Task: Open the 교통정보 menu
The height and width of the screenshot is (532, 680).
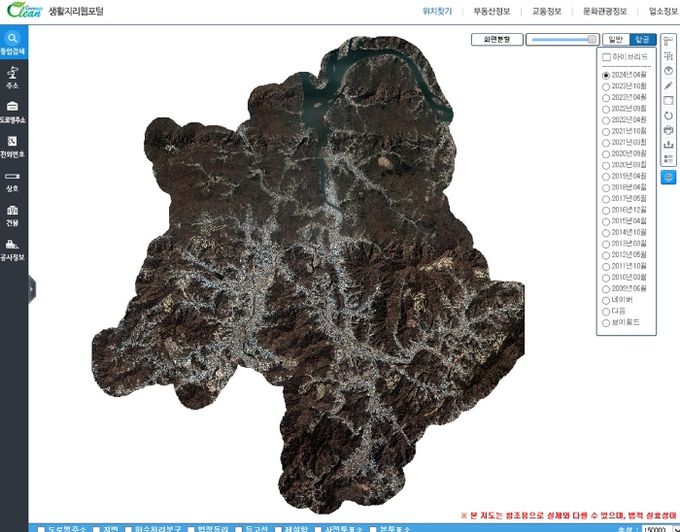Action: (546, 11)
